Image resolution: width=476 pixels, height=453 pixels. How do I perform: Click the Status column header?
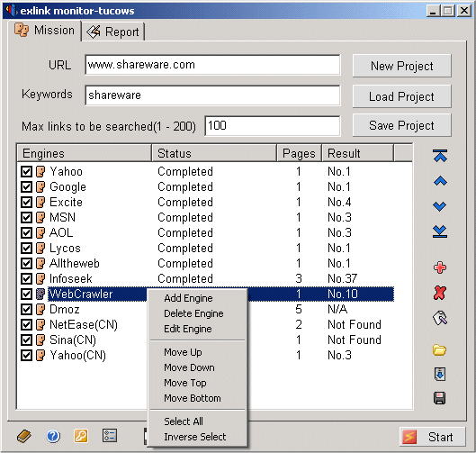pyautogui.click(x=214, y=153)
